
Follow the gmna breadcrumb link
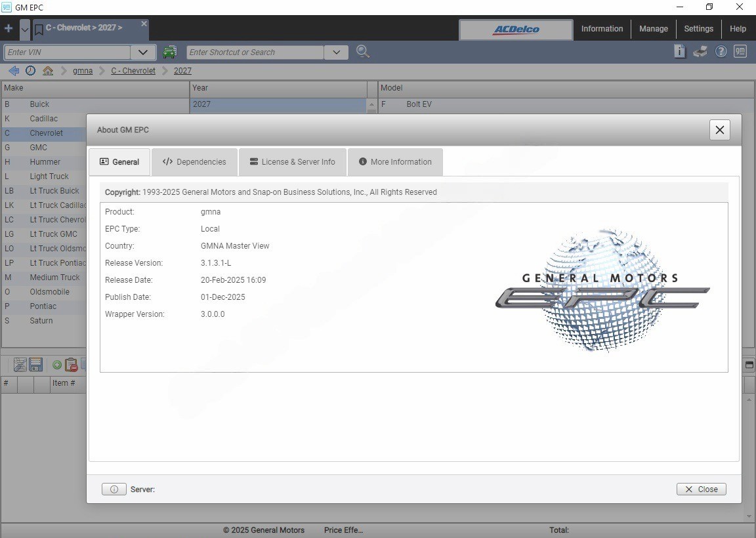(x=82, y=70)
